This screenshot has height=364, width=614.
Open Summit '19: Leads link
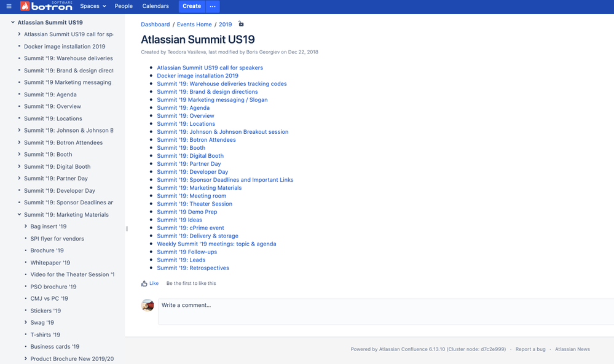pos(181,260)
